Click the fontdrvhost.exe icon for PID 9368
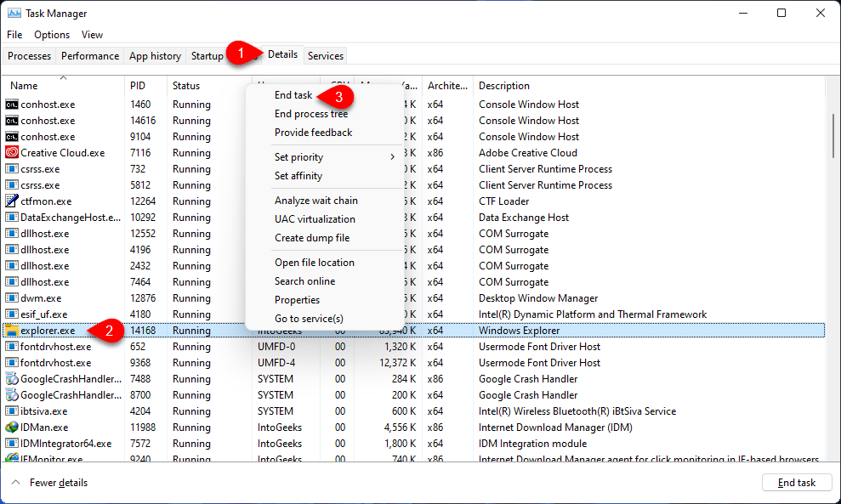Viewport: 841px width, 504px height. click(11, 362)
